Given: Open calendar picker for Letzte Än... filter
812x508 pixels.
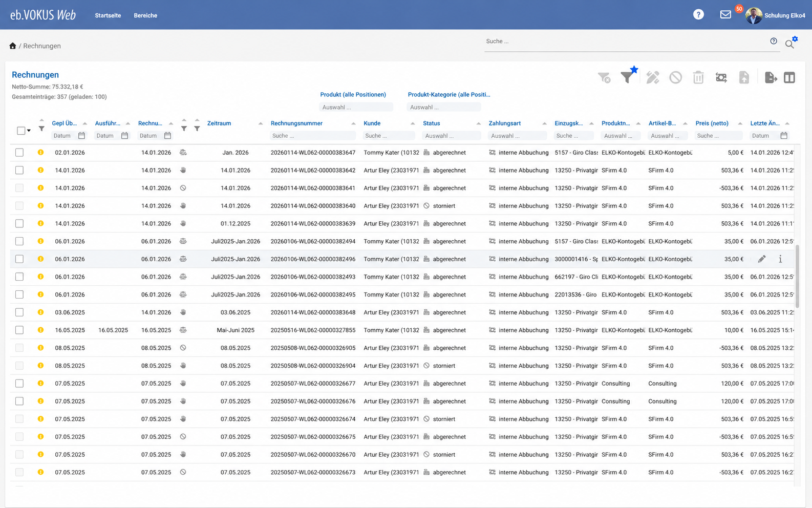Looking at the screenshot, I should point(784,136).
